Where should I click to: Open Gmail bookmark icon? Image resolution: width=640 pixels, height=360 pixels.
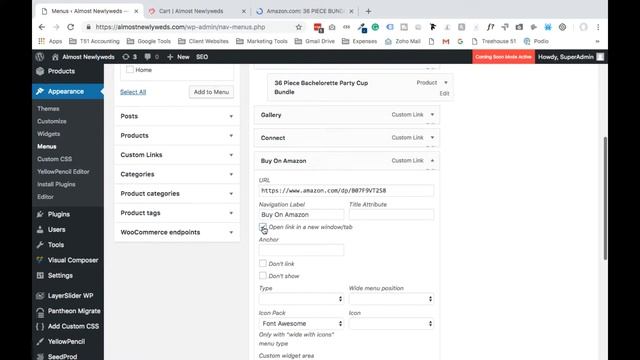pyautogui.click(x=446, y=41)
